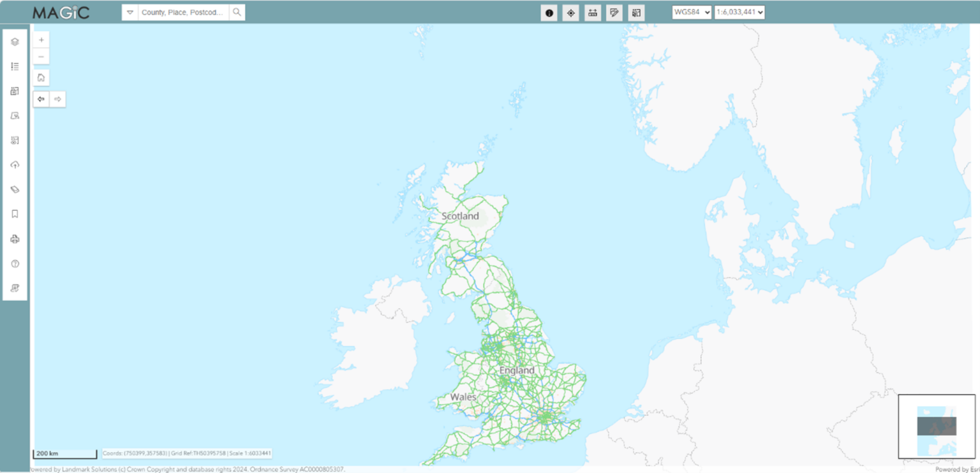Go to the previous map extent
980x473 pixels.
point(41,99)
